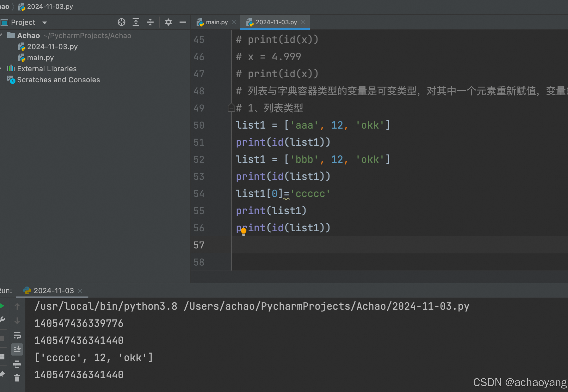Select the 2024-11-03 run tab
This screenshot has width=568, height=392.
tap(53, 291)
